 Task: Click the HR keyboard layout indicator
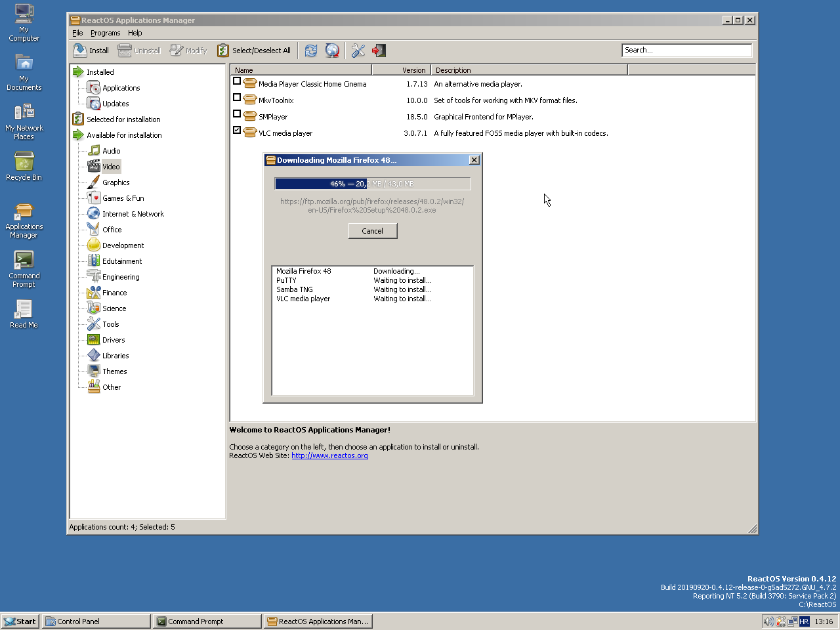click(804, 621)
